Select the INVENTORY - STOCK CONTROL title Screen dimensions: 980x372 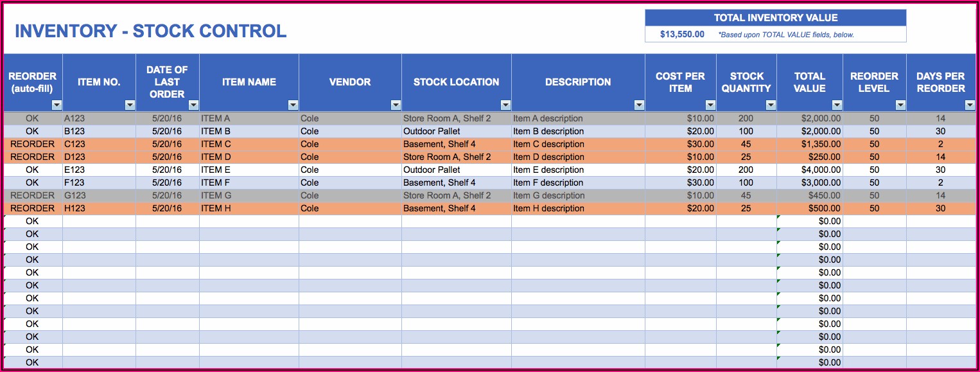151,31
